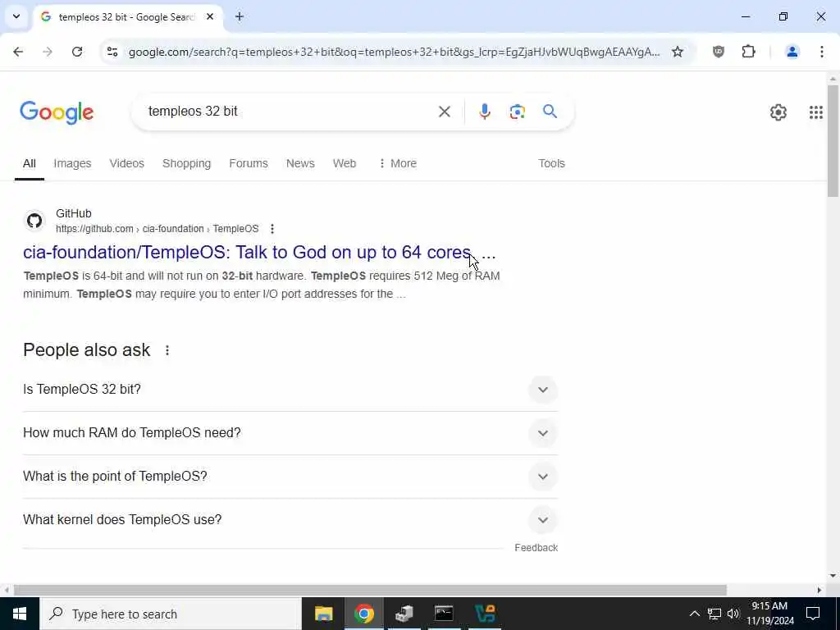Viewport: 840px width, 630px height.
Task: Expand "How much RAM do TempleOS need?"
Action: point(290,433)
